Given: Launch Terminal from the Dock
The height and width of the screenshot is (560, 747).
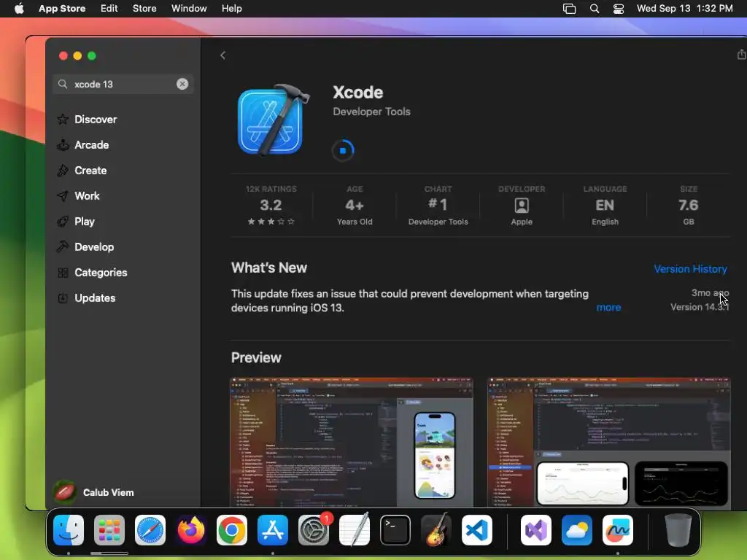Looking at the screenshot, I should pyautogui.click(x=395, y=530).
